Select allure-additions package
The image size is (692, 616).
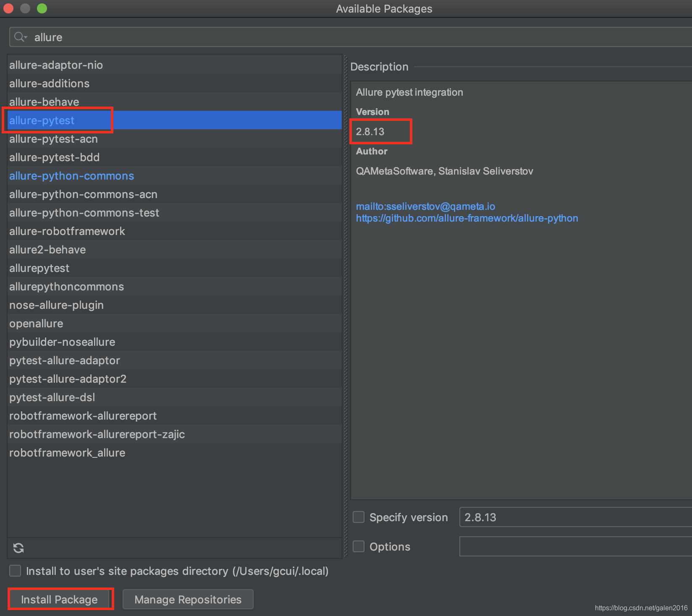175,84
